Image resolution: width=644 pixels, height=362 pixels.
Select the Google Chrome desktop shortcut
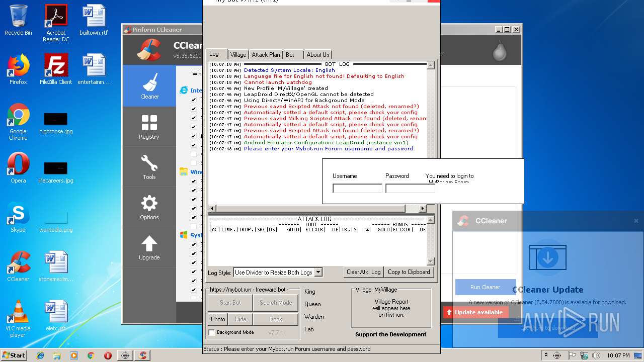point(18,122)
